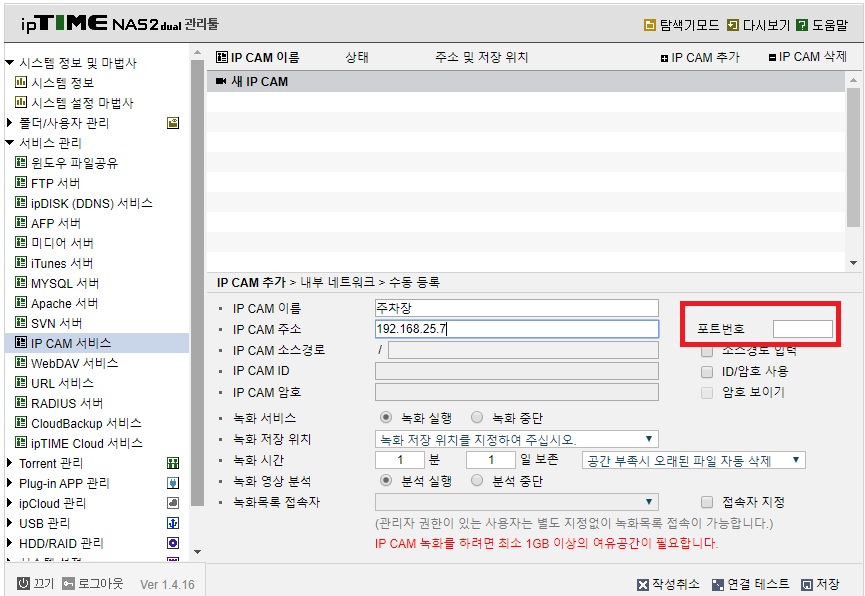Select the 녹화 중단 radio button

477,417
